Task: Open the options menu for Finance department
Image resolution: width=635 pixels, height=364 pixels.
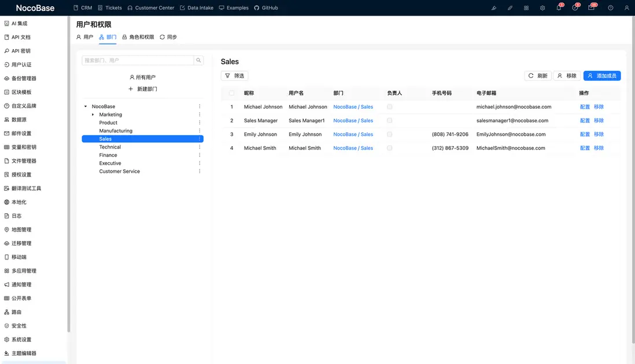Action: tap(200, 155)
